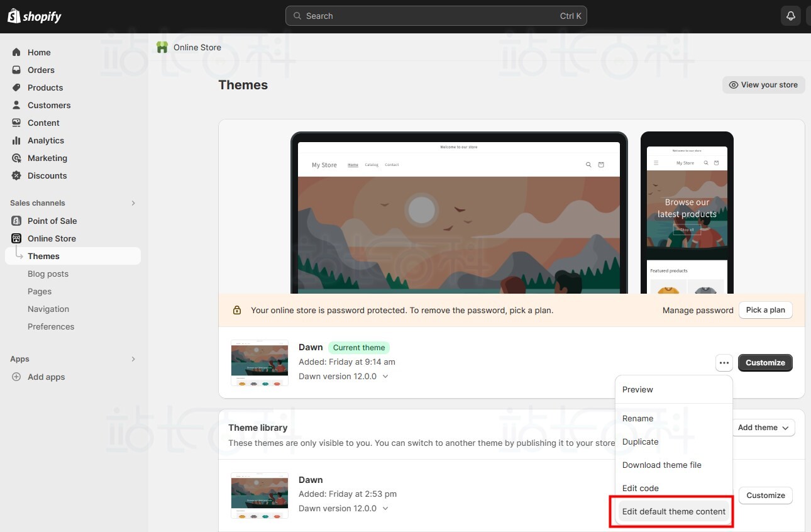Click the lock icon in password banner

point(237,310)
